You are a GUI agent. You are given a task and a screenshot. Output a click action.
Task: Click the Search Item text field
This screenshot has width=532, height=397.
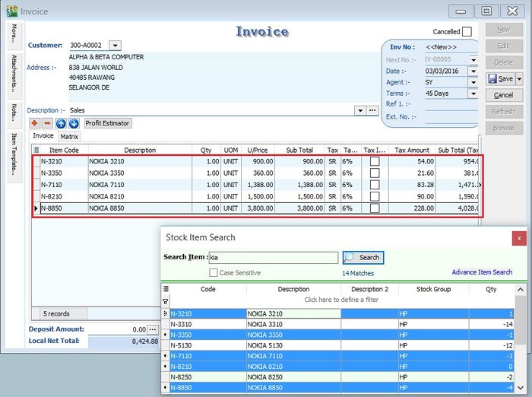point(272,258)
